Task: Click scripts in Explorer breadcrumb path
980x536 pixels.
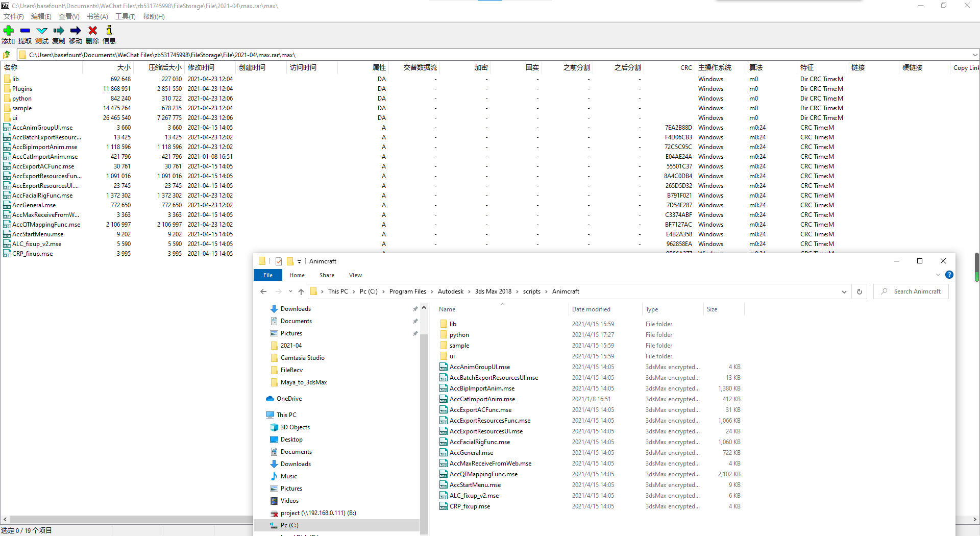Action: point(531,291)
